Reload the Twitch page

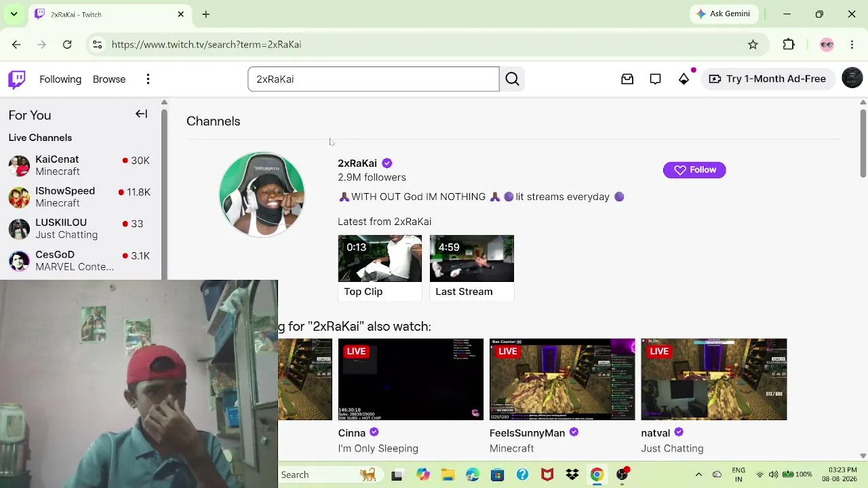coord(67,45)
